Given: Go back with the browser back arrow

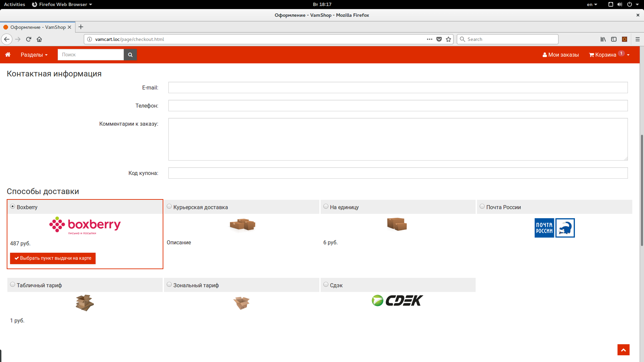Looking at the screenshot, I should coord(7,39).
